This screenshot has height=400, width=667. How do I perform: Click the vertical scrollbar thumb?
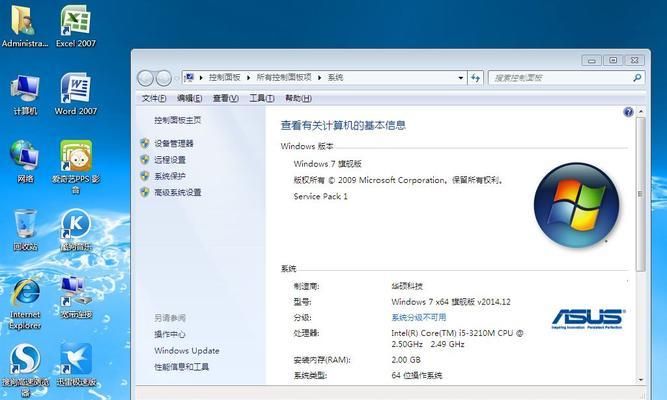[641, 194]
